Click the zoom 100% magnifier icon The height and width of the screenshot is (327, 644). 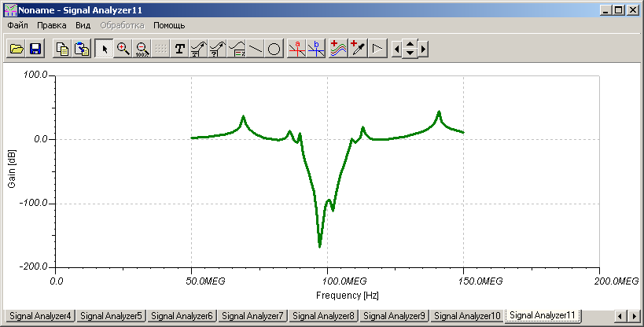(142, 49)
